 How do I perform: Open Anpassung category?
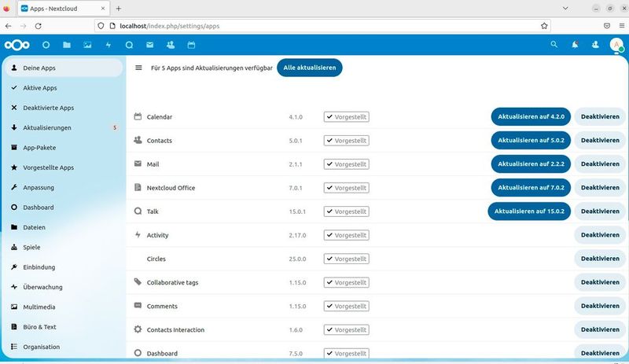[x=64, y=187]
